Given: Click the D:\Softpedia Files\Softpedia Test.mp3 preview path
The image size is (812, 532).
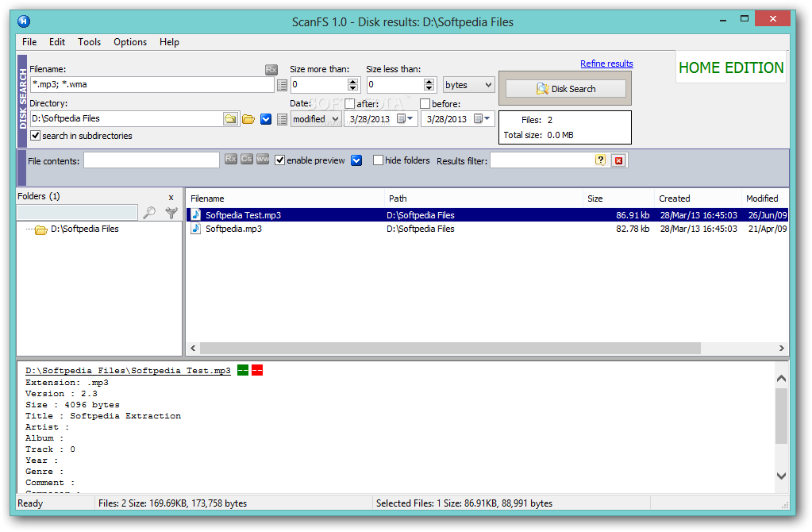Looking at the screenshot, I should click(128, 370).
